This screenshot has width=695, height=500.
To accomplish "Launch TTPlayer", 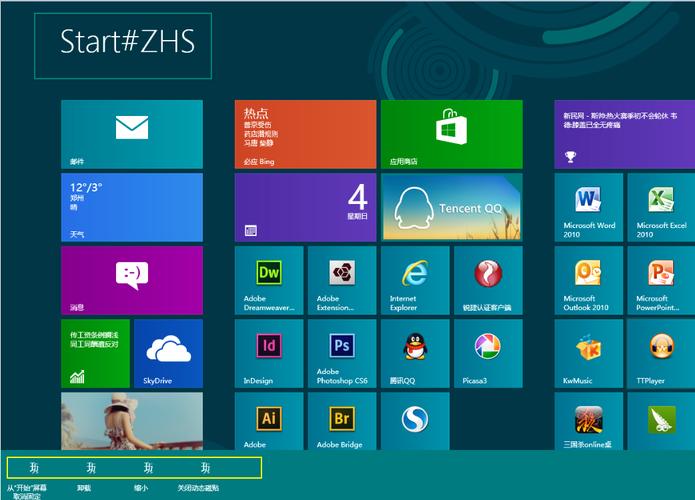I will pos(661,354).
